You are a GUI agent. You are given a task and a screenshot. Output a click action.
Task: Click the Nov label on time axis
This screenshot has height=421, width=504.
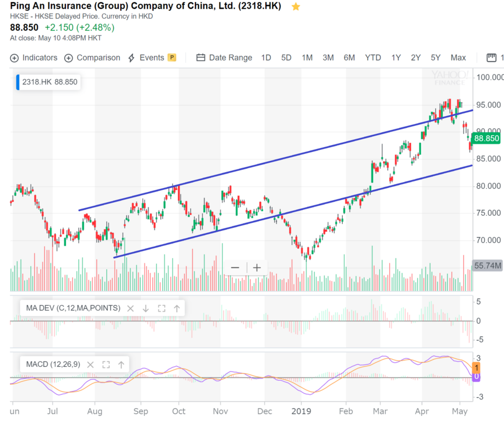(220, 411)
